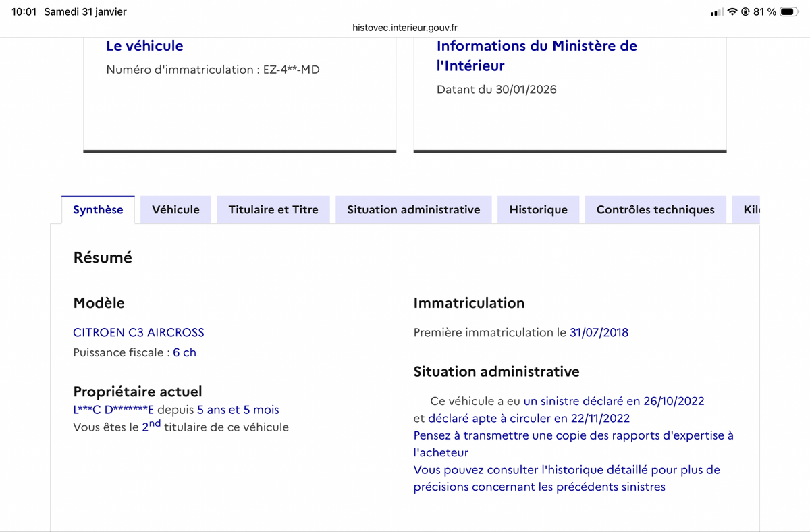
Task: Click the expert report transmission notice
Action: [x=573, y=443]
